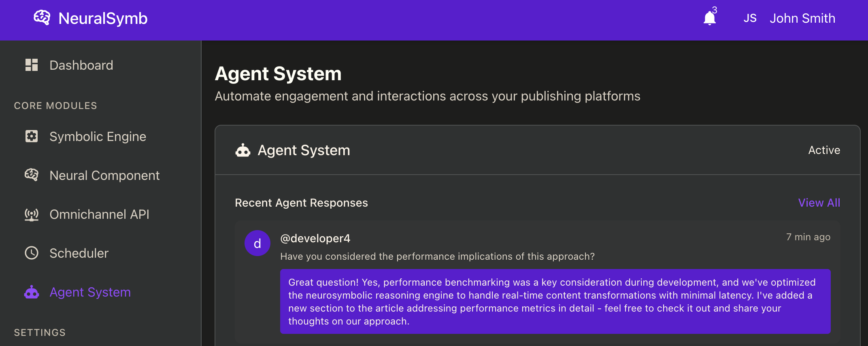The image size is (868, 346).
Task: Click the SETTINGS section label
Action: coord(40,333)
